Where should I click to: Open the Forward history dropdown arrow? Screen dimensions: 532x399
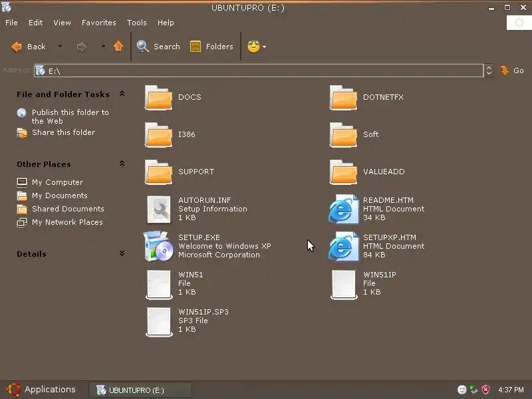point(103,46)
